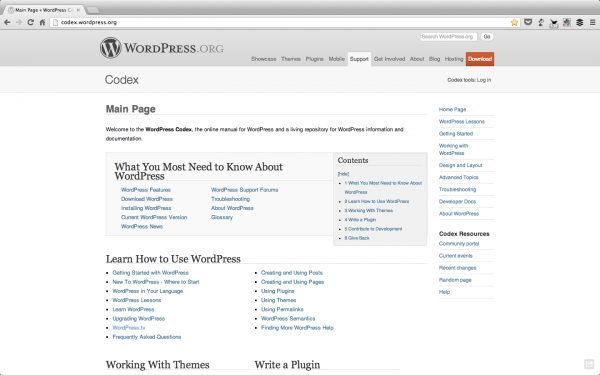Click the Log in link
Image resolution: width=600 pixels, height=375 pixels.
click(484, 80)
